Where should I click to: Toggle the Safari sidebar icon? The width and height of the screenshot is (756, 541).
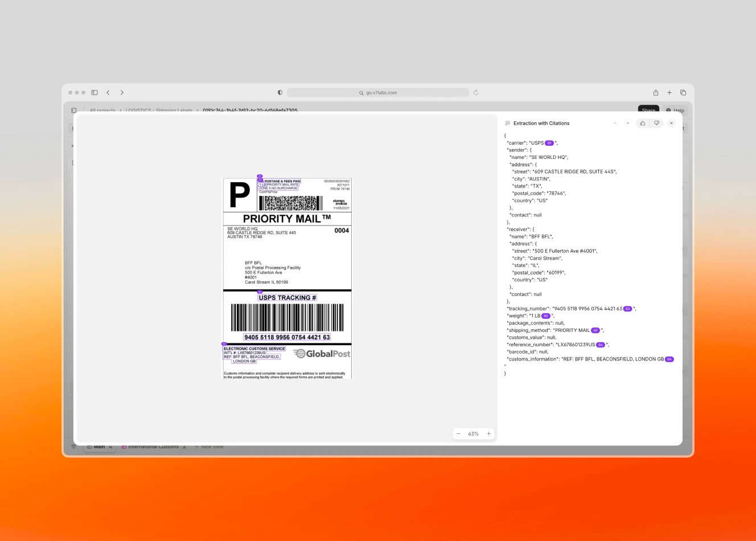94,92
